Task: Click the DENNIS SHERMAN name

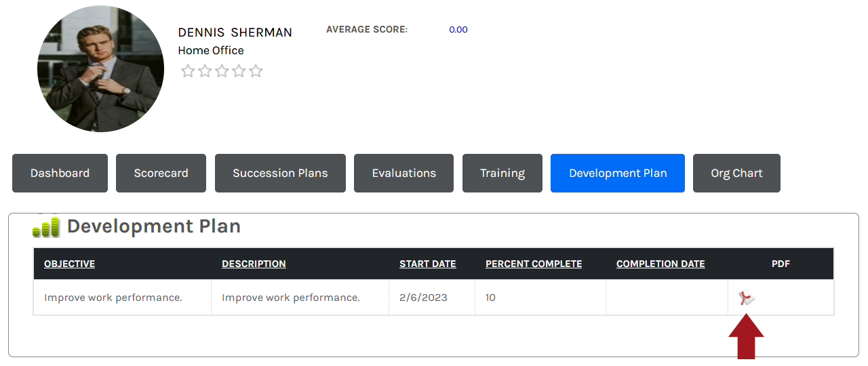Action: tap(235, 33)
